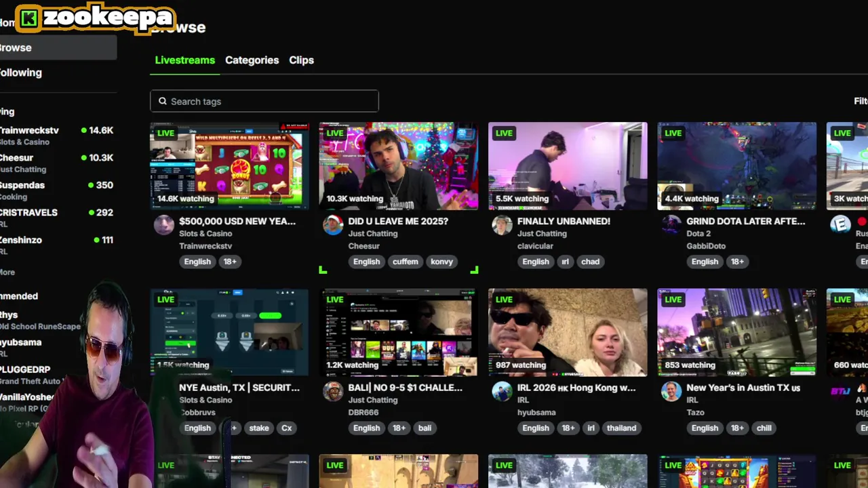Viewport: 868px width, 488px height.
Task: Open stream title BALI| NO 9-5 $1 CHALLE...
Action: 405,388
